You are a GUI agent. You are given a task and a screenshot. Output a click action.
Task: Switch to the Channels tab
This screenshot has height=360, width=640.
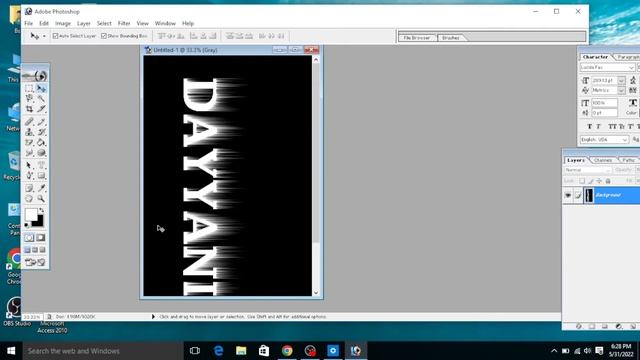[603, 160]
